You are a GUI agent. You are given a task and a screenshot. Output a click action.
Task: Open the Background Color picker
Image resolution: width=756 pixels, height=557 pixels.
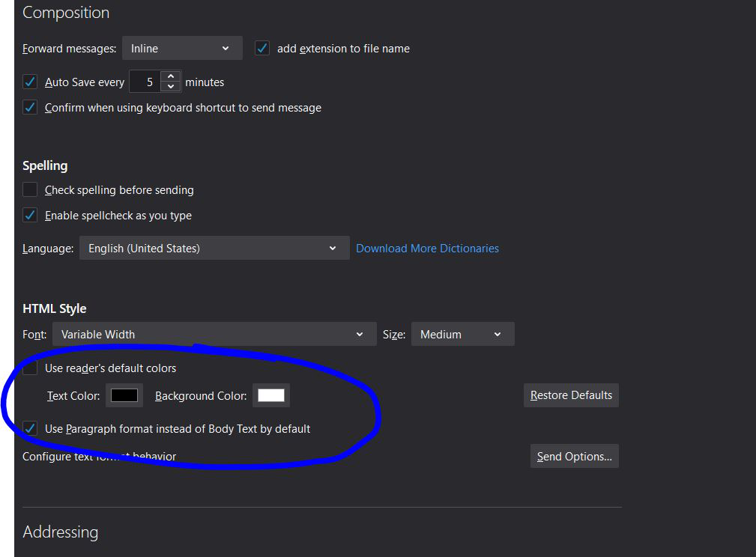pyautogui.click(x=270, y=395)
